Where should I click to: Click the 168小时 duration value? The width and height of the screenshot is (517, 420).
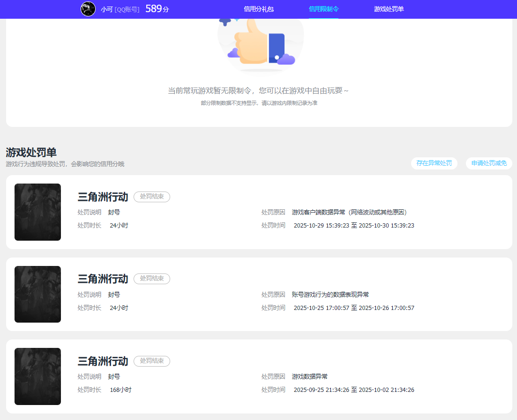point(120,390)
